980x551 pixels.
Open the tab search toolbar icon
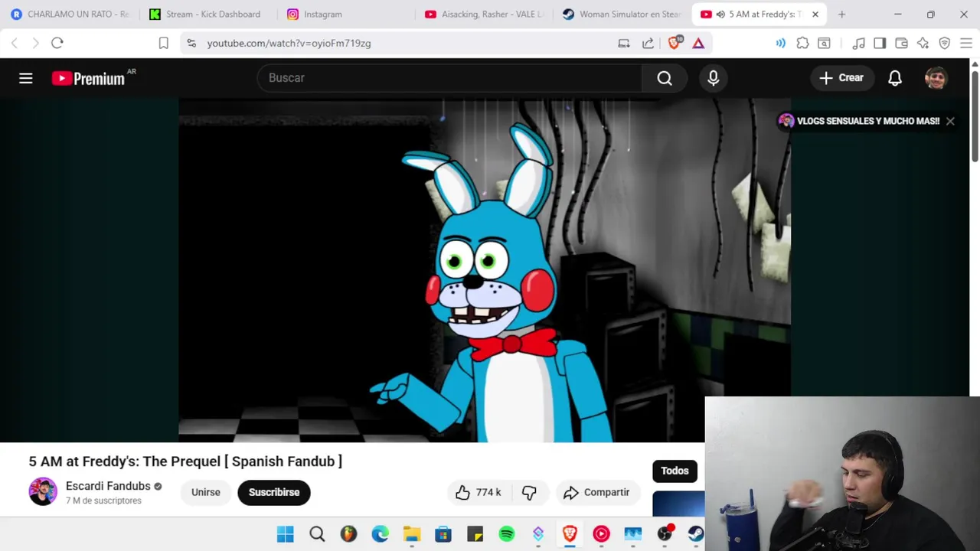click(824, 43)
